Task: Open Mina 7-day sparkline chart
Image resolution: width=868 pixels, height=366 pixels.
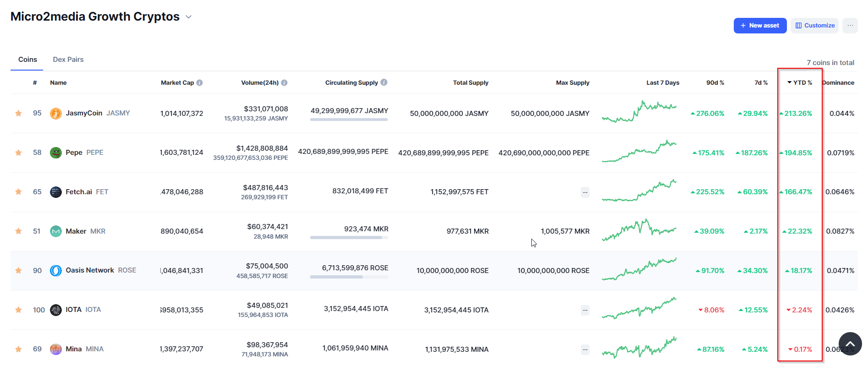Action: click(x=639, y=348)
